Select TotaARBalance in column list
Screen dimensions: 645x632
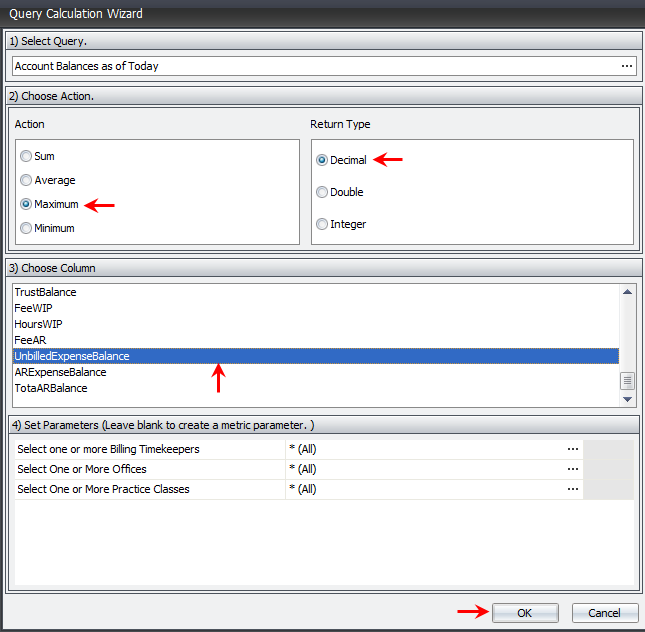(x=51, y=388)
